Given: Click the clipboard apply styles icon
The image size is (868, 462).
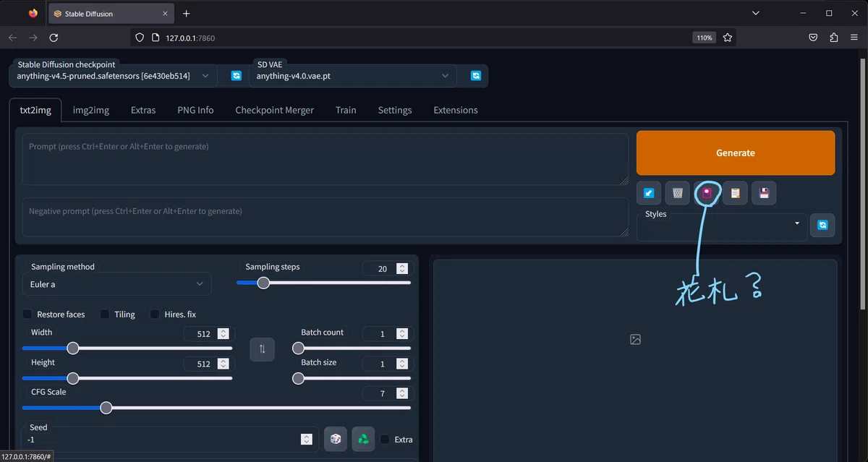Looking at the screenshot, I should pos(736,193).
